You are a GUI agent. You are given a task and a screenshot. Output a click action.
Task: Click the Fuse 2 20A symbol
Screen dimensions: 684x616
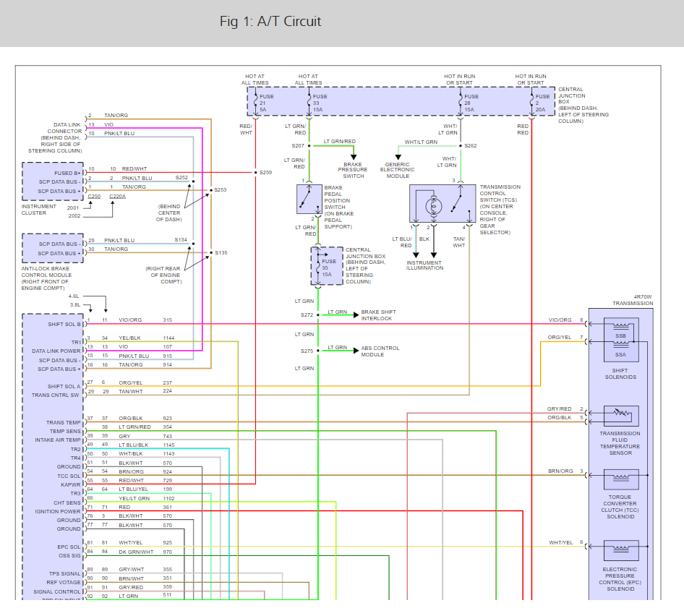pyautogui.click(x=532, y=103)
